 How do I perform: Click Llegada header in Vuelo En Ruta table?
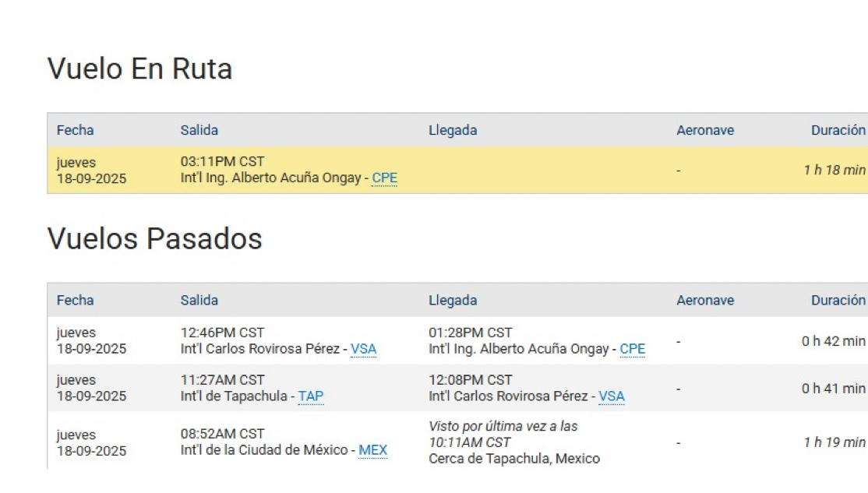pyautogui.click(x=452, y=130)
